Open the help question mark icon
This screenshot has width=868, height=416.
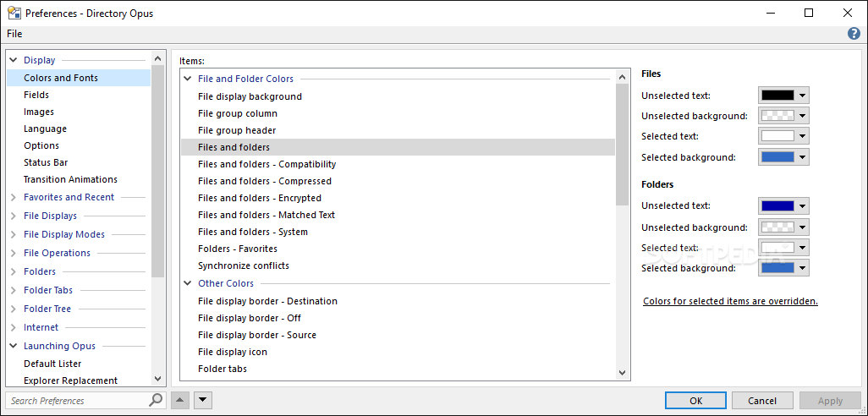tap(854, 34)
